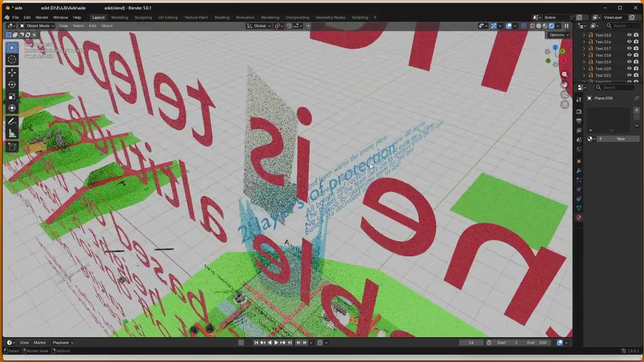Screen dimensions: 644x362
Task: Open the timeline Playback dropdown
Action: point(63,342)
